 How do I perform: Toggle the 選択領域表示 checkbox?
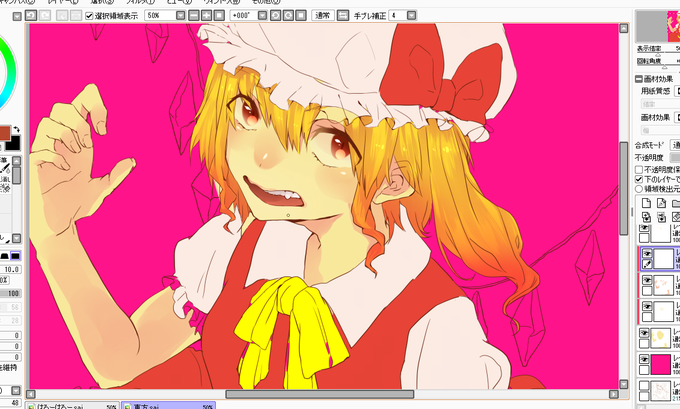(89, 16)
